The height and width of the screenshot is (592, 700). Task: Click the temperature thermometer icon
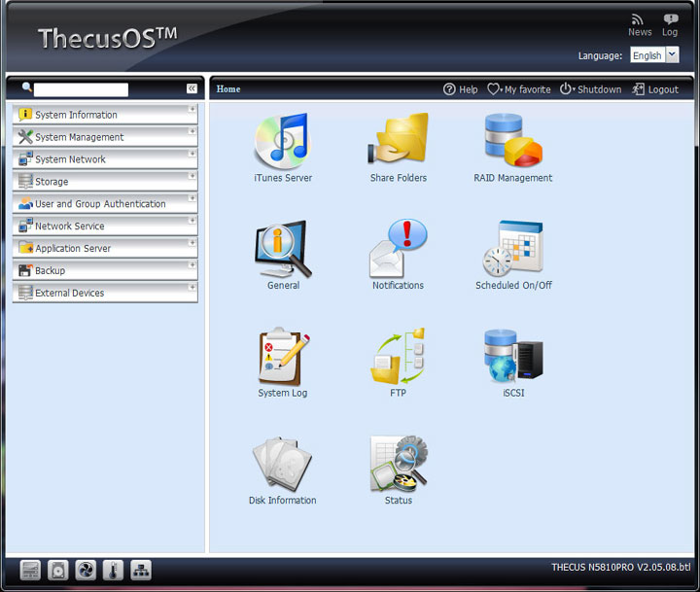(x=113, y=571)
